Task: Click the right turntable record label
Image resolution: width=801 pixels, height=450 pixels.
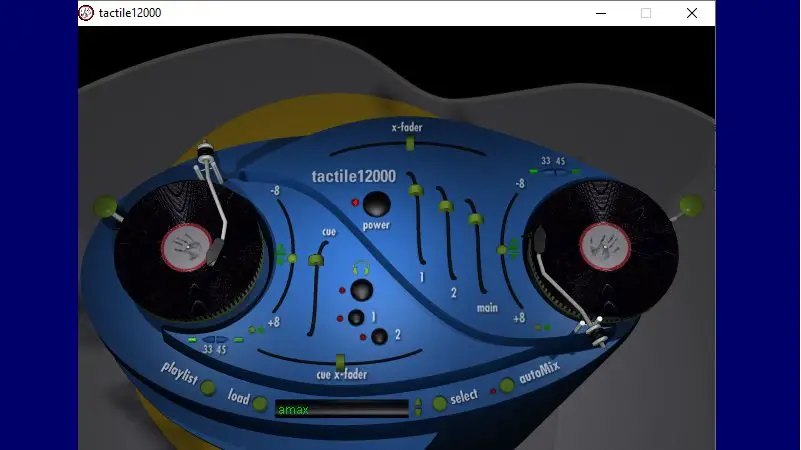Action: 605,247
